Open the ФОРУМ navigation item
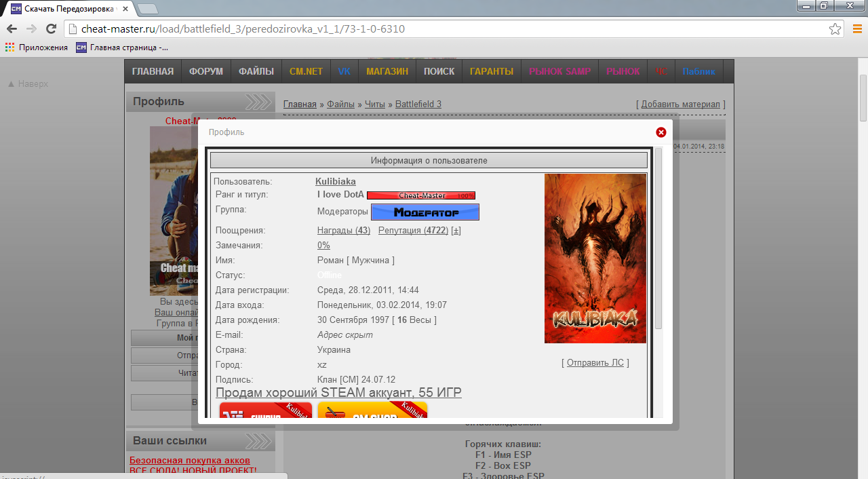868x479 pixels. (206, 71)
